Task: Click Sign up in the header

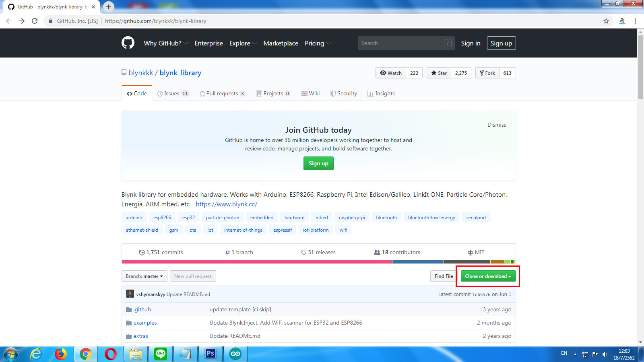Action: 501,43
